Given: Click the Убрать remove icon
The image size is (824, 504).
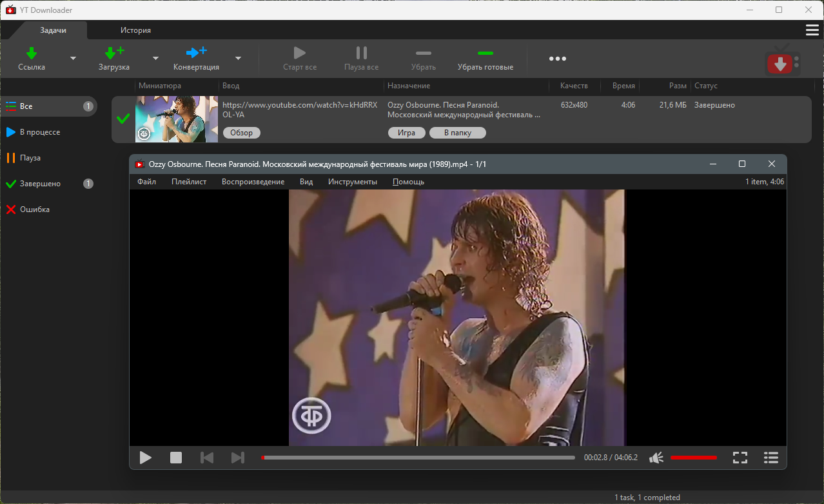Looking at the screenshot, I should point(424,53).
